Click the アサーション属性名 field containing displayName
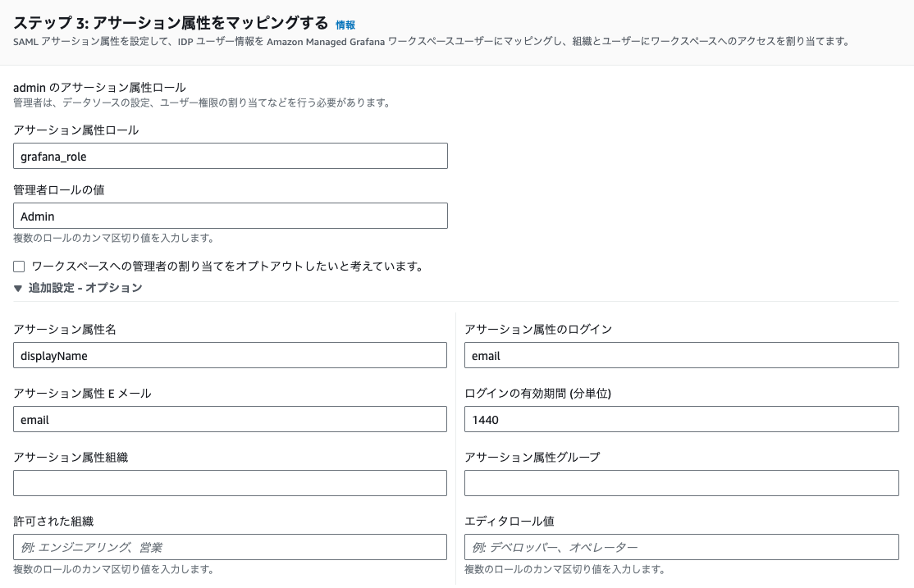914x588 pixels. point(231,356)
